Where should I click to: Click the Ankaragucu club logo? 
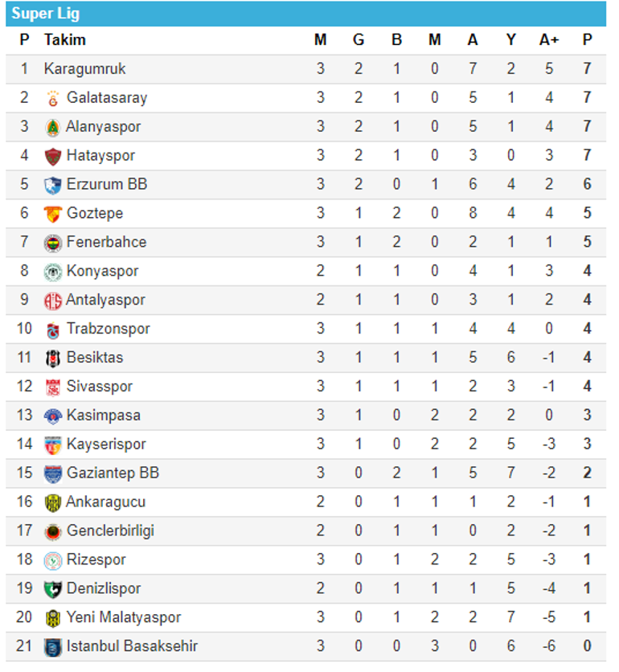click(x=53, y=502)
